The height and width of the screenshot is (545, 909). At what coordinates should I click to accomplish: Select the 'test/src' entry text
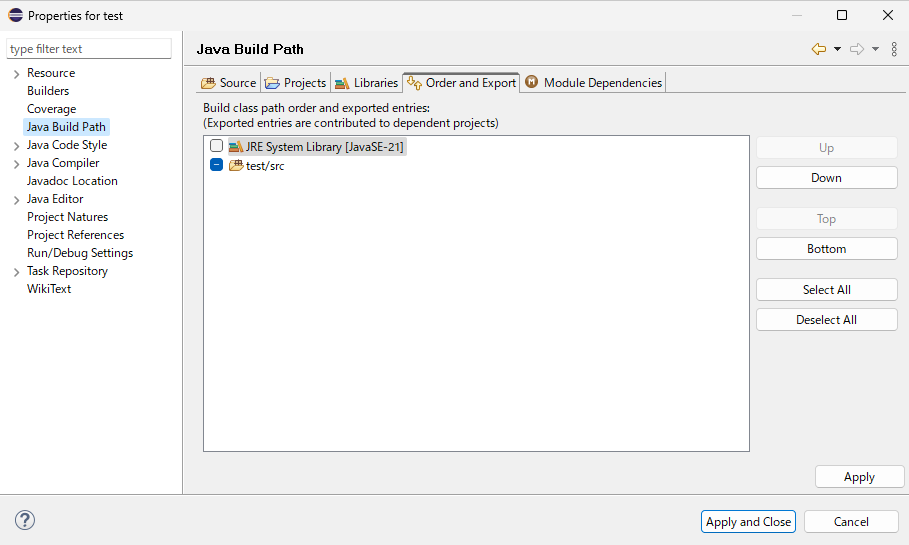265,166
